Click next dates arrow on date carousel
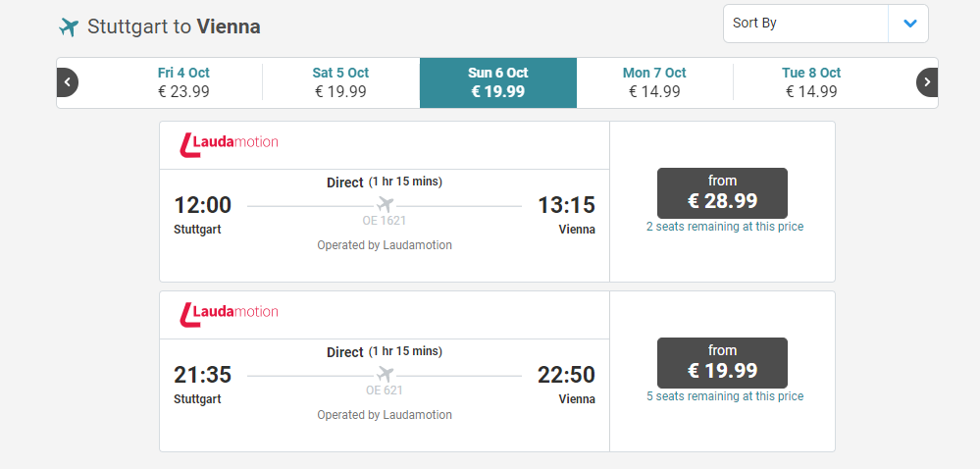This screenshot has width=980, height=469. (927, 82)
